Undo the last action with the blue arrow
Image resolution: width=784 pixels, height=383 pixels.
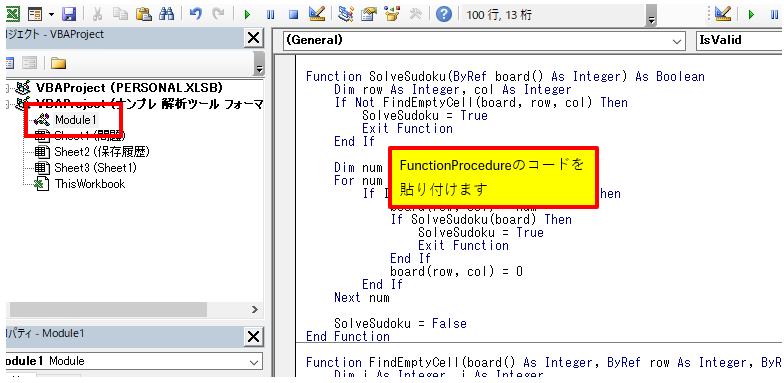196,14
